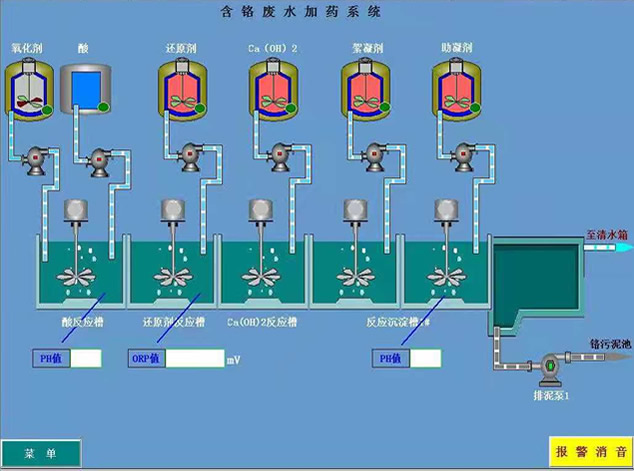Click the 絮凝剂 flocculant tank
This screenshot has height=471, width=634.
(368, 89)
